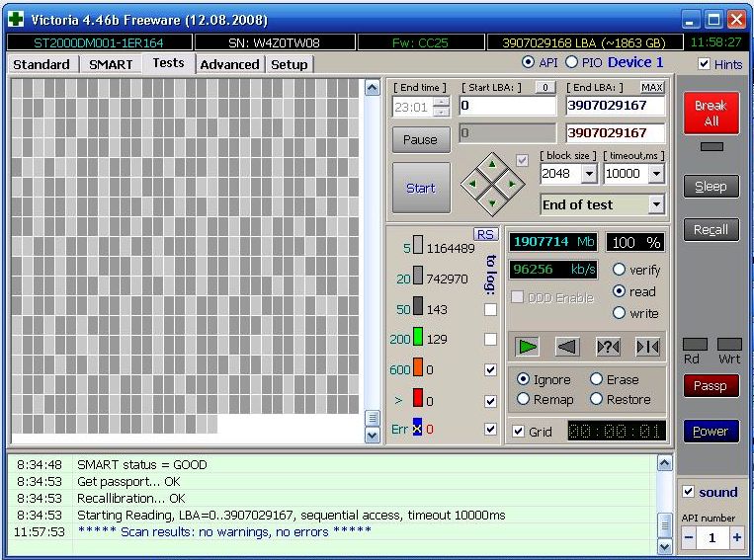Toggle log checkbox for Err blocks
Image resolution: width=754 pixels, height=560 pixels.
pyautogui.click(x=490, y=429)
